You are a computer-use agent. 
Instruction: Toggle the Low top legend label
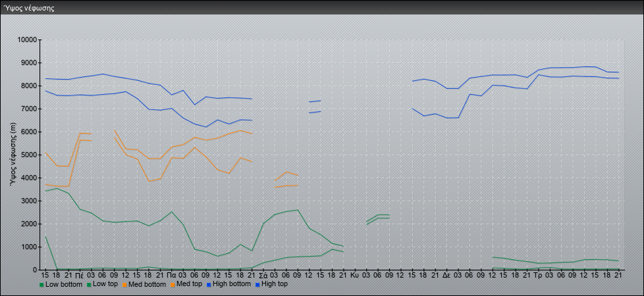(106, 284)
